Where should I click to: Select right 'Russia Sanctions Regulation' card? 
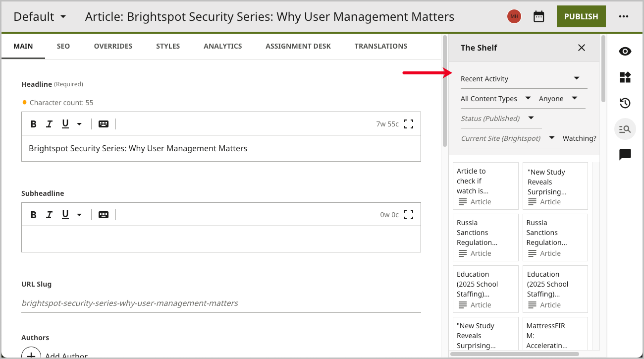pyautogui.click(x=555, y=238)
